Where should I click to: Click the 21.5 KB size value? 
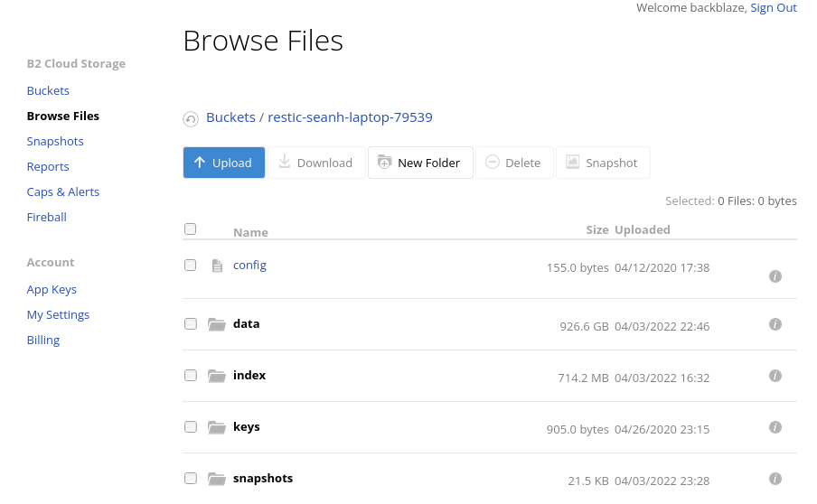tap(588, 481)
